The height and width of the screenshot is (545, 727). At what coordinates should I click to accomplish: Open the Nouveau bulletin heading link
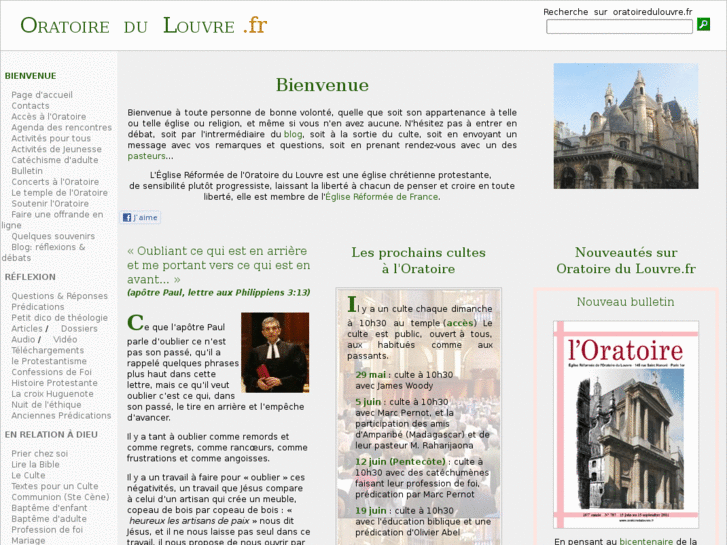click(x=625, y=302)
